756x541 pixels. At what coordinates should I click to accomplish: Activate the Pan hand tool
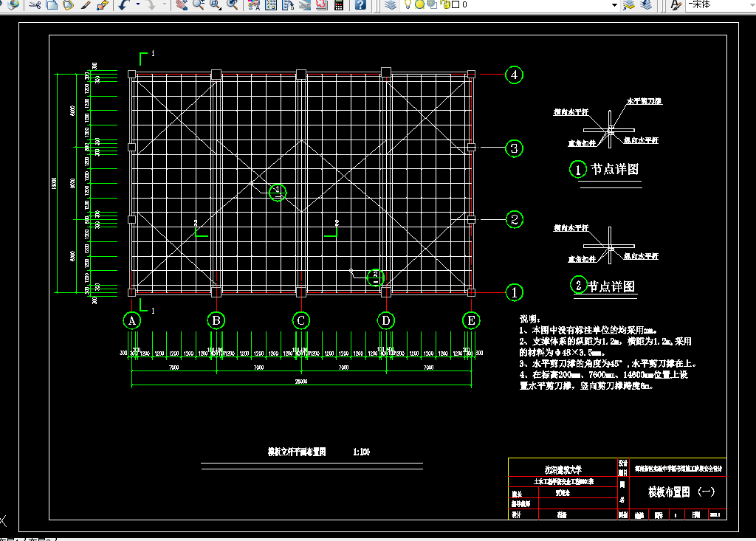(182, 4)
